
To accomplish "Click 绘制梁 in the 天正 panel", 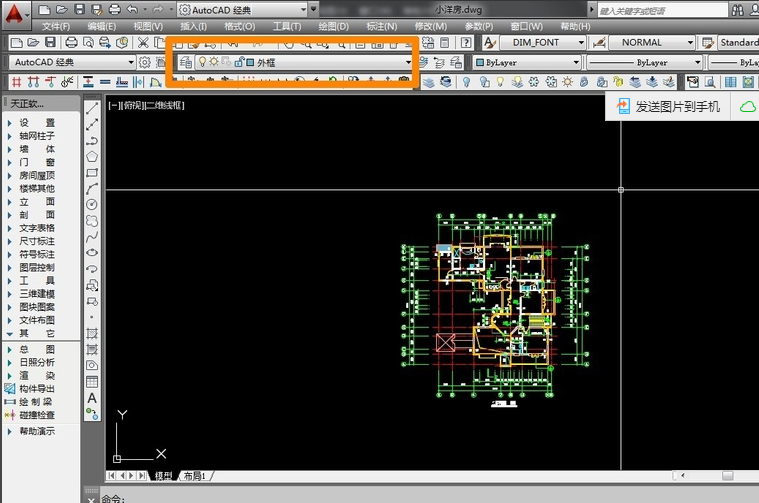I will coord(30,401).
